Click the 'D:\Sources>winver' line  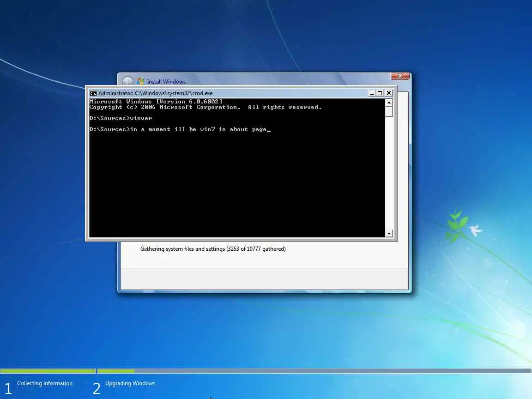(121, 118)
